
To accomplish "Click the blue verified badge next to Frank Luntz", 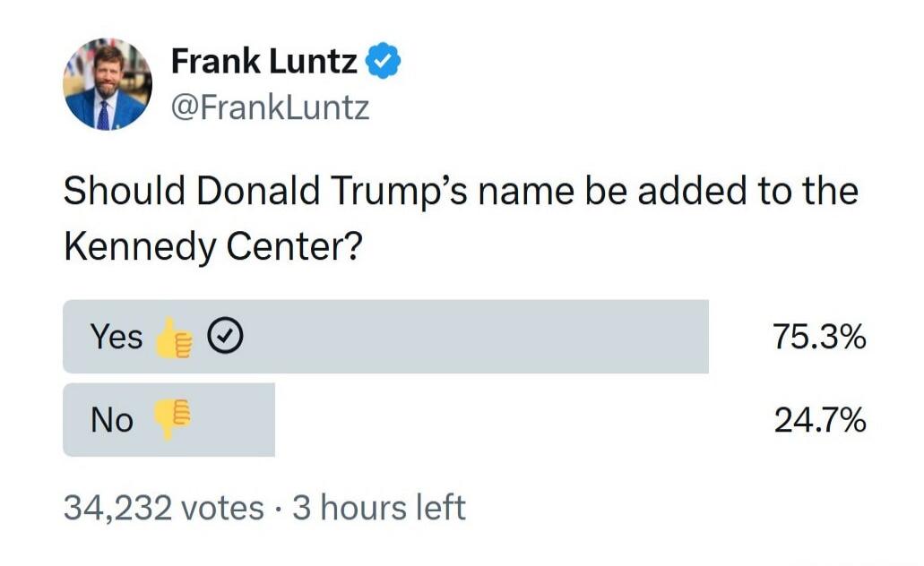I will (384, 57).
